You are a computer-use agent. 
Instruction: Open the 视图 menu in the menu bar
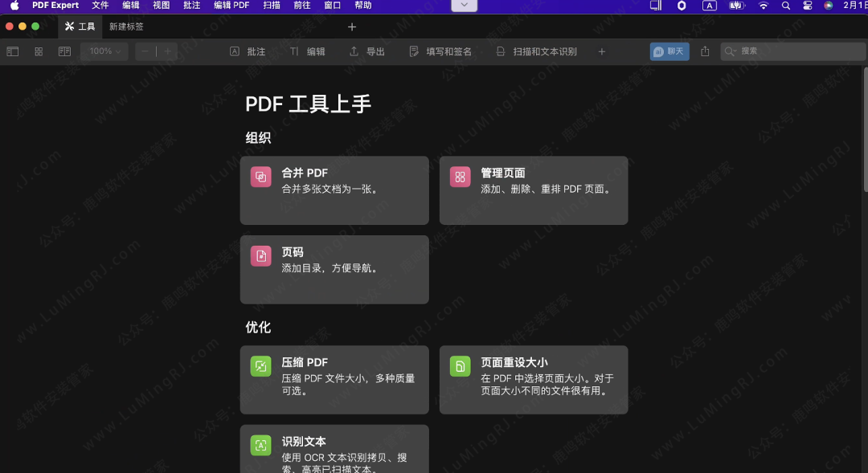(x=160, y=6)
